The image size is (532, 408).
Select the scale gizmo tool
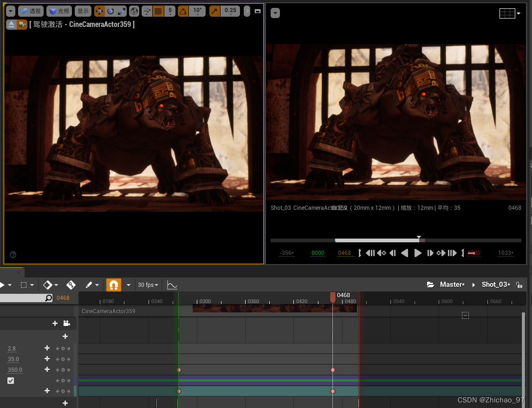[121, 11]
